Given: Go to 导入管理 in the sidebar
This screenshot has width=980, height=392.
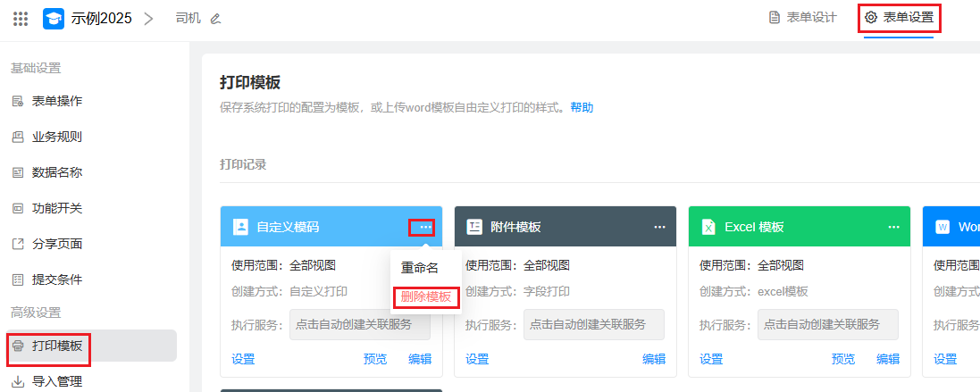Looking at the screenshot, I should coord(57,381).
